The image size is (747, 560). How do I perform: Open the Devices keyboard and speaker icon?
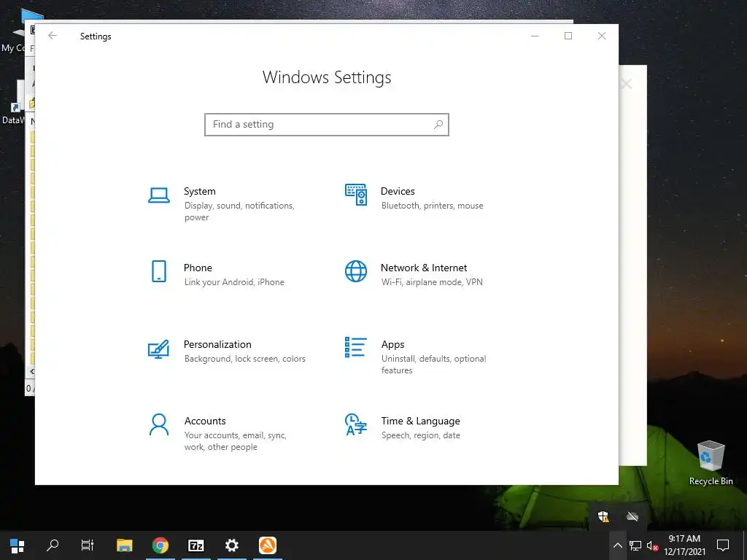356,194
